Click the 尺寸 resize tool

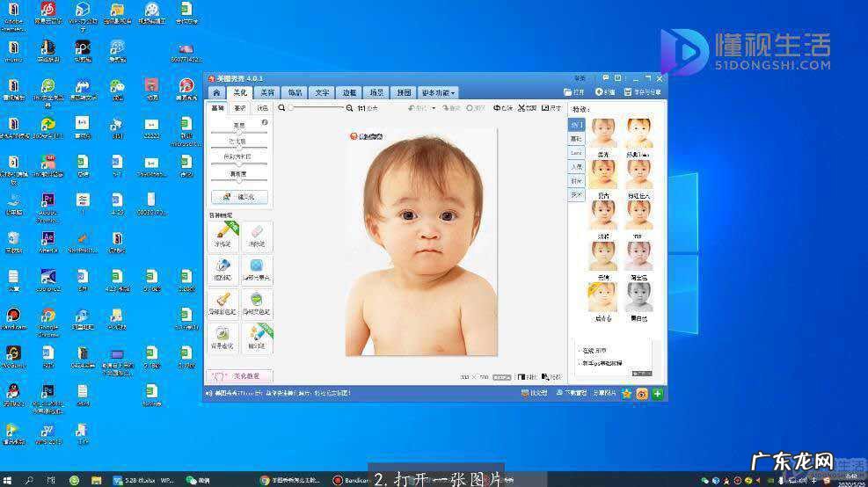(x=551, y=108)
